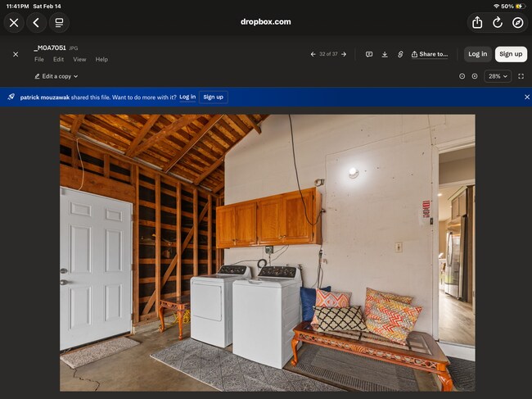Open the browser tabs overview icon

59,22
